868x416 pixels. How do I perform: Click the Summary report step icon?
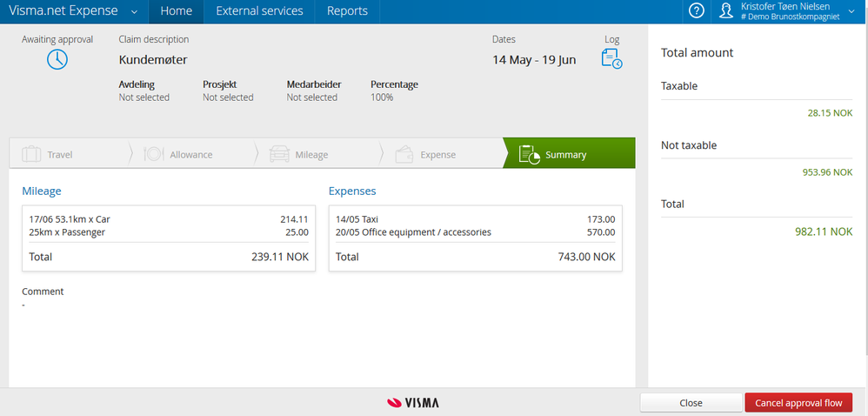pos(530,154)
